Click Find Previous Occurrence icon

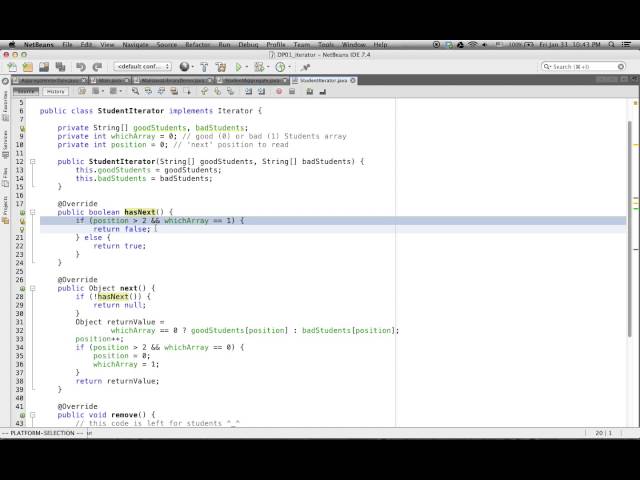[148, 91]
